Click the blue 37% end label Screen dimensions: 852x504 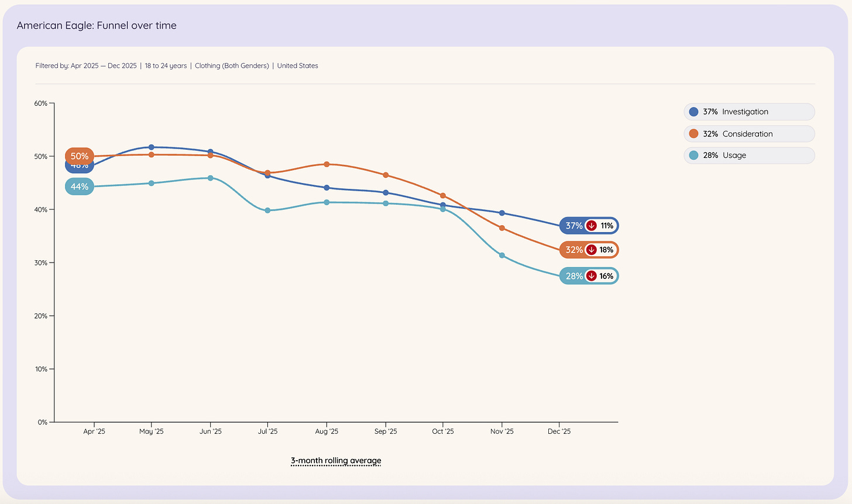589,226
